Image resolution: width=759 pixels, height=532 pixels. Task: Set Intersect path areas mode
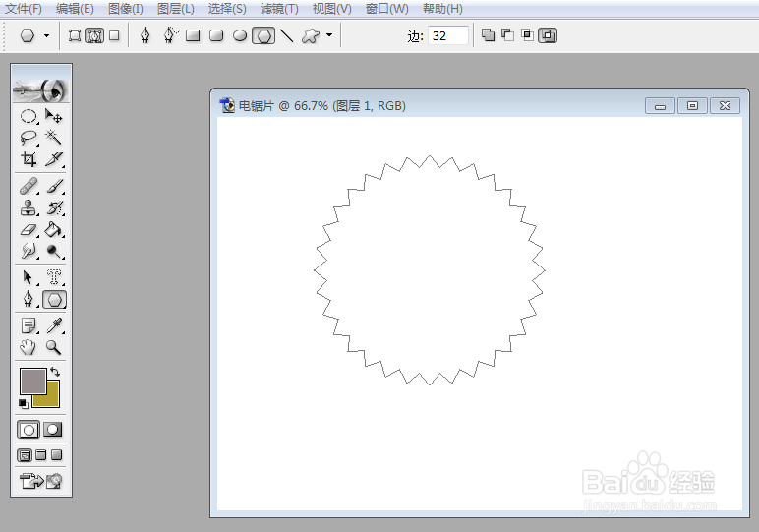point(527,34)
